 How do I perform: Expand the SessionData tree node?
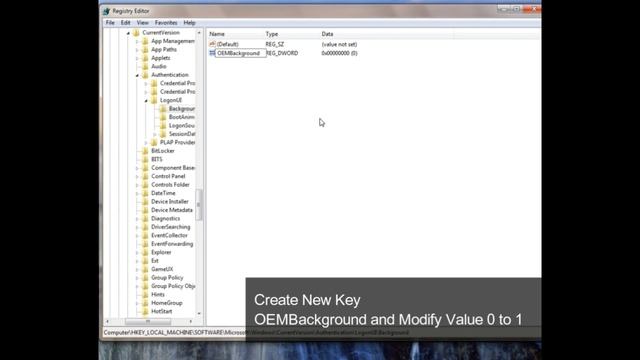pos(155,134)
